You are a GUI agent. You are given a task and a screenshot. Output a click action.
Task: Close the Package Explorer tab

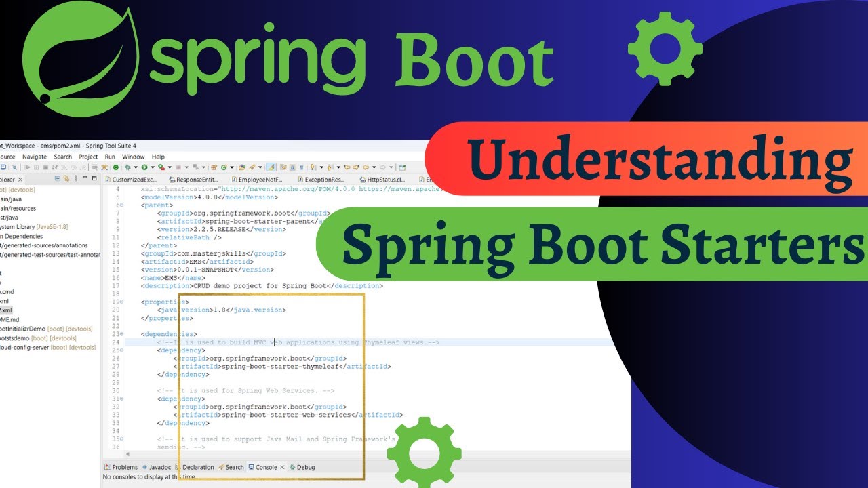coord(20,180)
